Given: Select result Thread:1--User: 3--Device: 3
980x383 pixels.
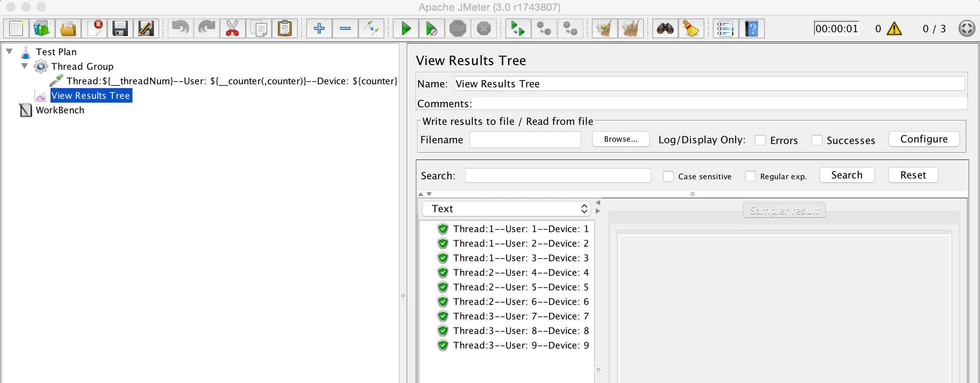Looking at the screenshot, I should click(x=521, y=258).
